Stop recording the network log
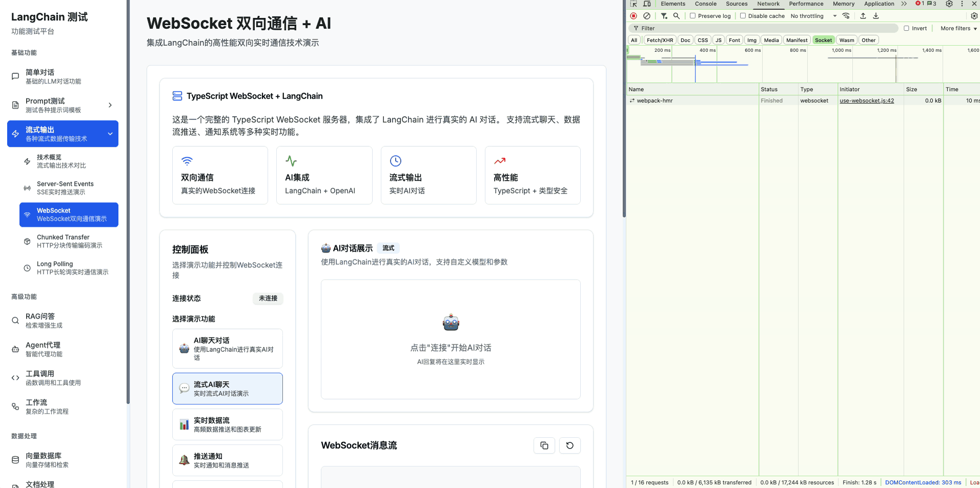Viewport: 980px width, 488px height. pyautogui.click(x=634, y=16)
